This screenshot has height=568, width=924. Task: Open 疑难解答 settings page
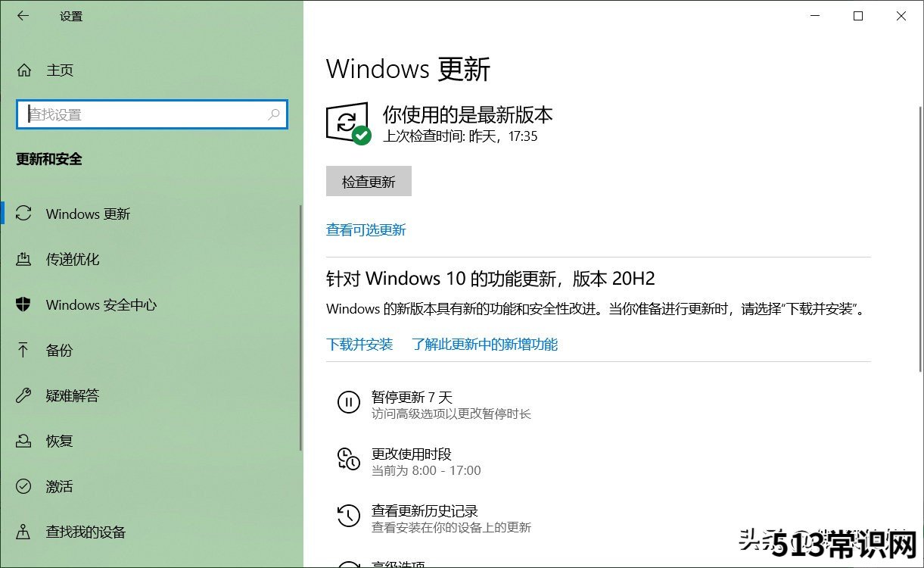[x=73, y=396]
